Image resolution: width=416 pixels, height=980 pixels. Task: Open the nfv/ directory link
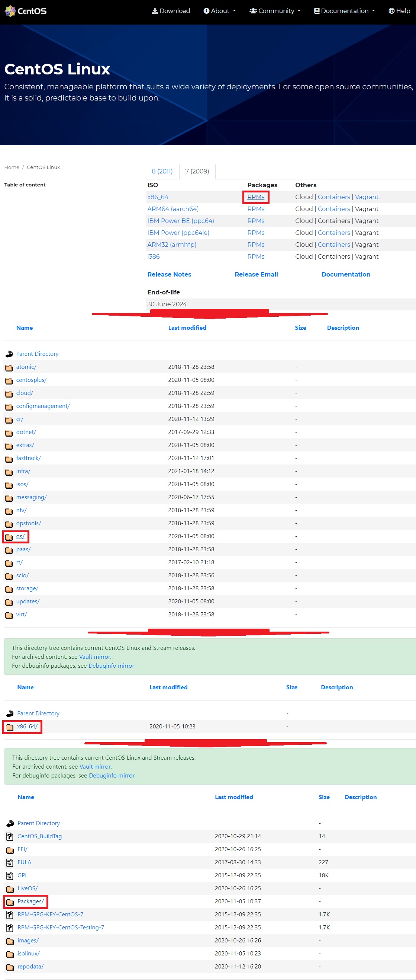point(21,510)
